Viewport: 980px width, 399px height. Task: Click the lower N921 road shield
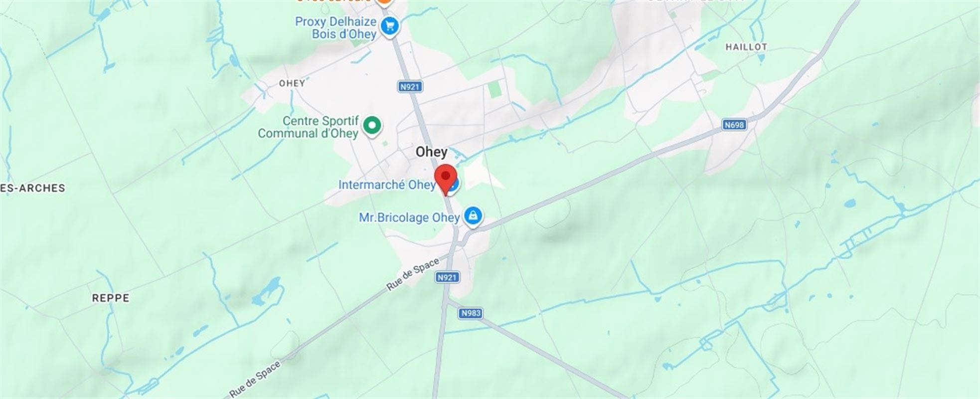(x=447, y=277)
